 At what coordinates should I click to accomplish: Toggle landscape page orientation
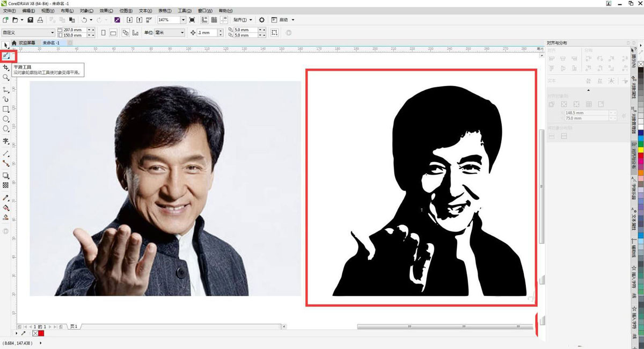coord(113,33)
